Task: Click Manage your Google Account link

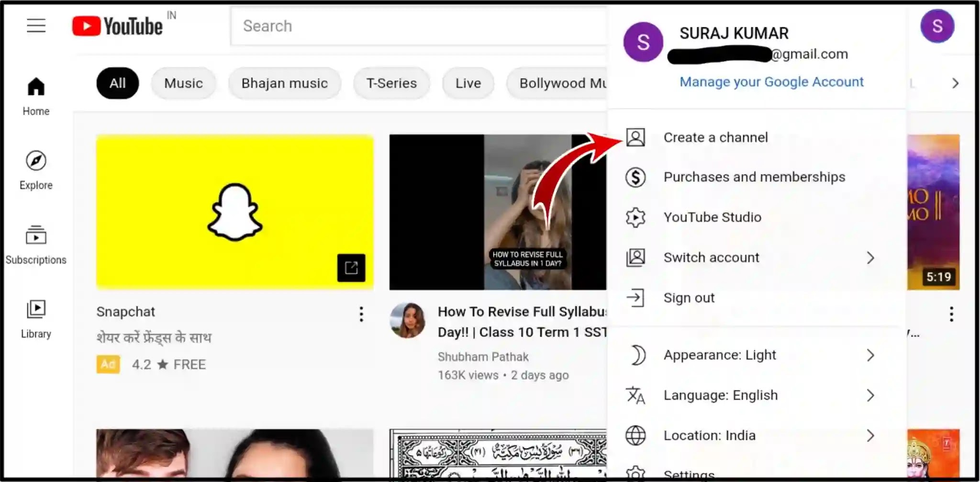Action: coord(771,82)
